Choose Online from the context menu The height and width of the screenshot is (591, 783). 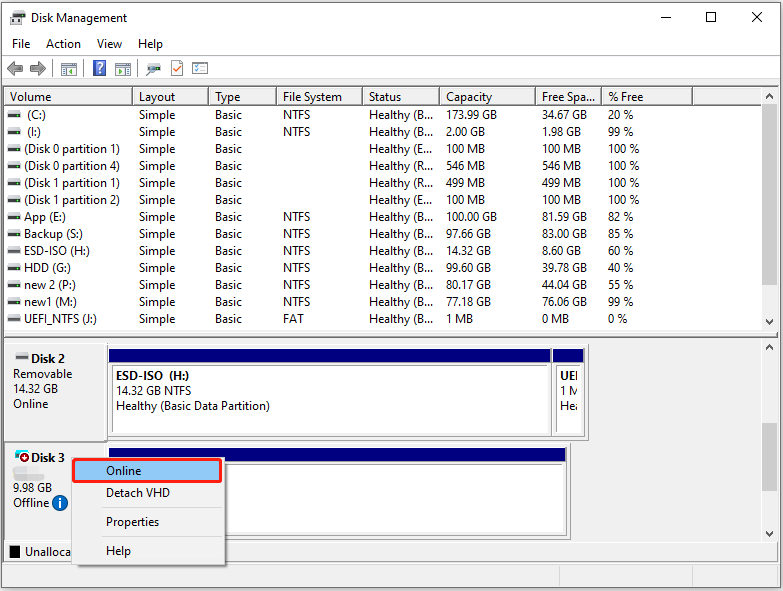click(147, 471)
